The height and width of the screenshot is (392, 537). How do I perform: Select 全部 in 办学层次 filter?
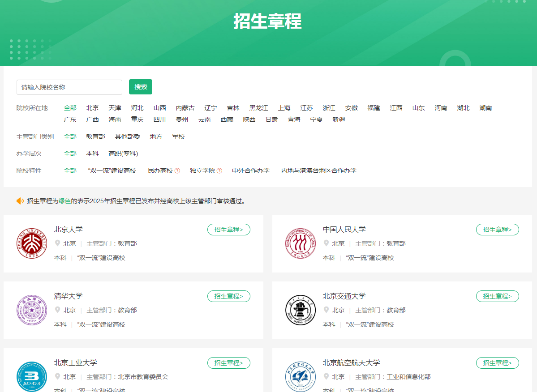point(70,153)
